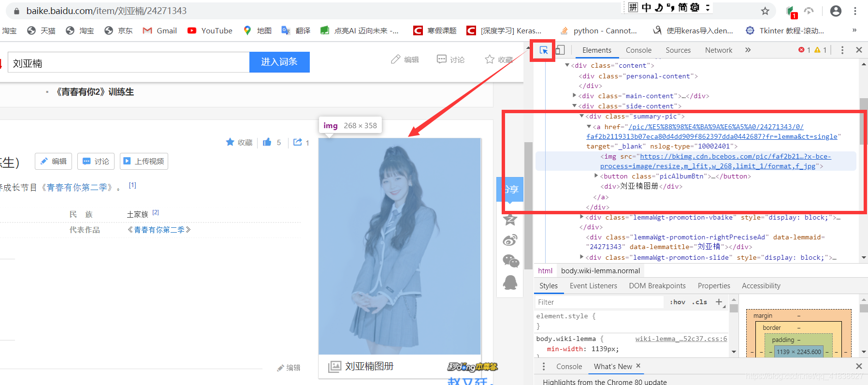
Task: Open the 地图 maps bookmark
Action: pyautogui.click(x=258, y=30)
